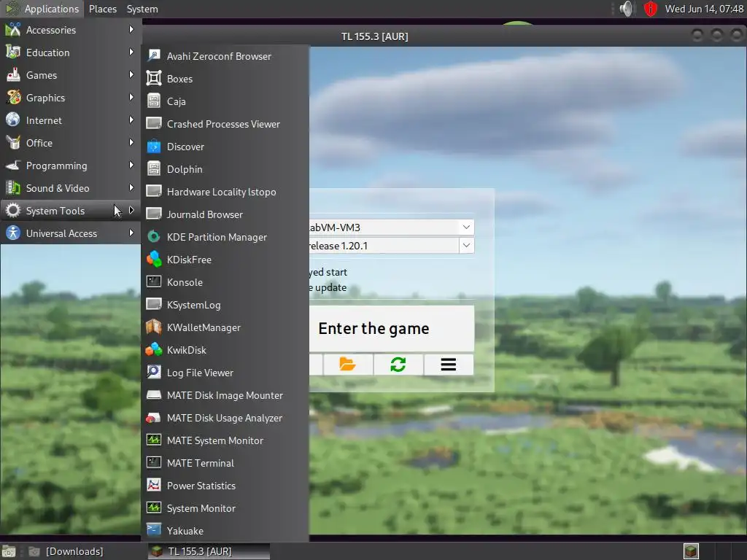This screenshot has height=560, width=747.
Task: Open Crashed Processes Viewer
Action: pyautogui.click(x=225, y=124)
